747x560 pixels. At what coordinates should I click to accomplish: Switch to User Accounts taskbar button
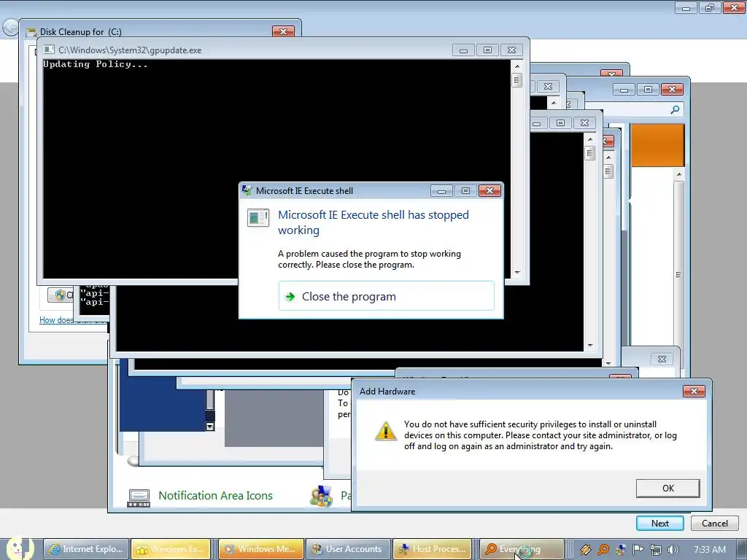pyautogui.click(x=348, y=549)
